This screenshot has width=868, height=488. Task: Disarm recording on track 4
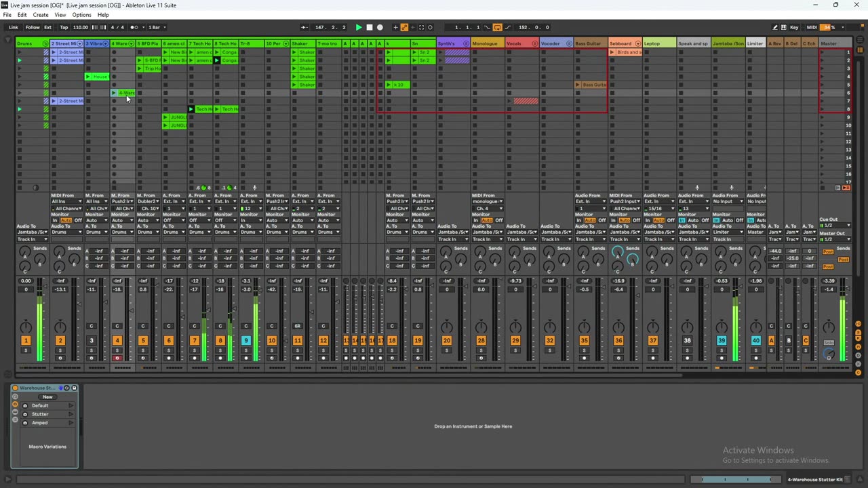[x=117, y=358]
